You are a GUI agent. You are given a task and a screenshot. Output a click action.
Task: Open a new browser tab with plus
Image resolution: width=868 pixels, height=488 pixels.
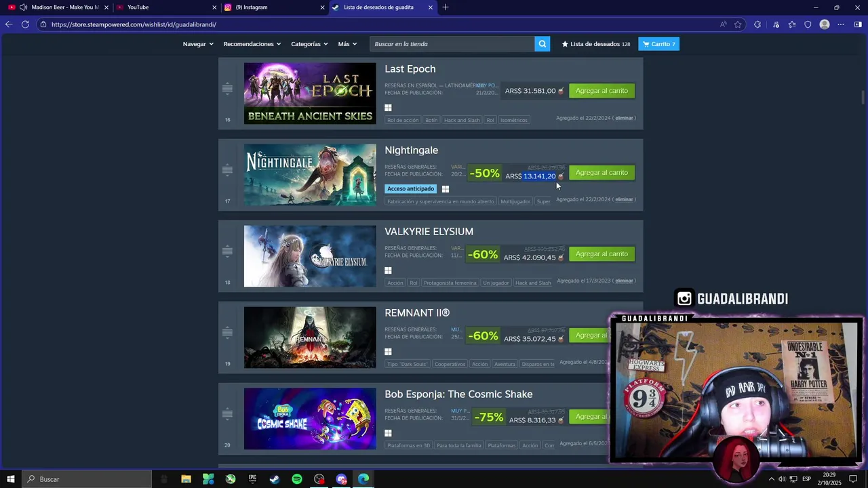[446, 7]
